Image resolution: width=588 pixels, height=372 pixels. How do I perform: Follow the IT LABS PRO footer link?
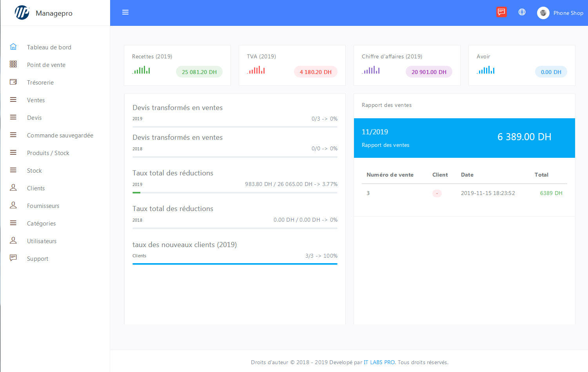[379, 362]
